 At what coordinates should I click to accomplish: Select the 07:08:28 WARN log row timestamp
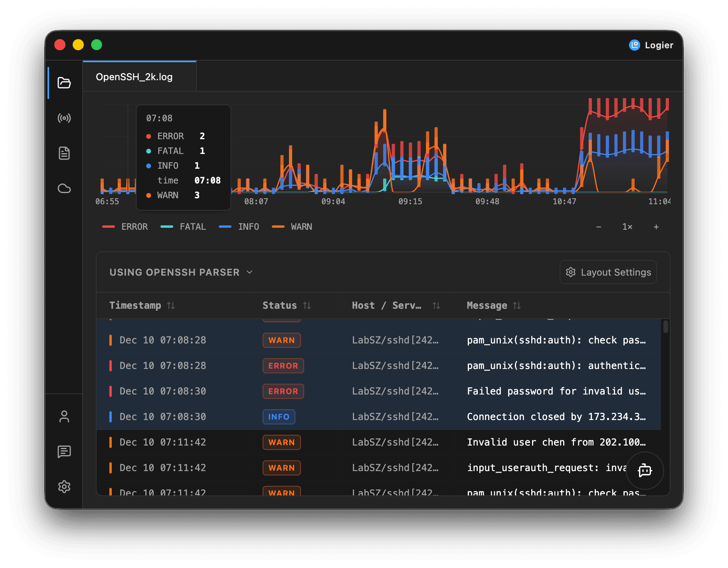(163, 340)
